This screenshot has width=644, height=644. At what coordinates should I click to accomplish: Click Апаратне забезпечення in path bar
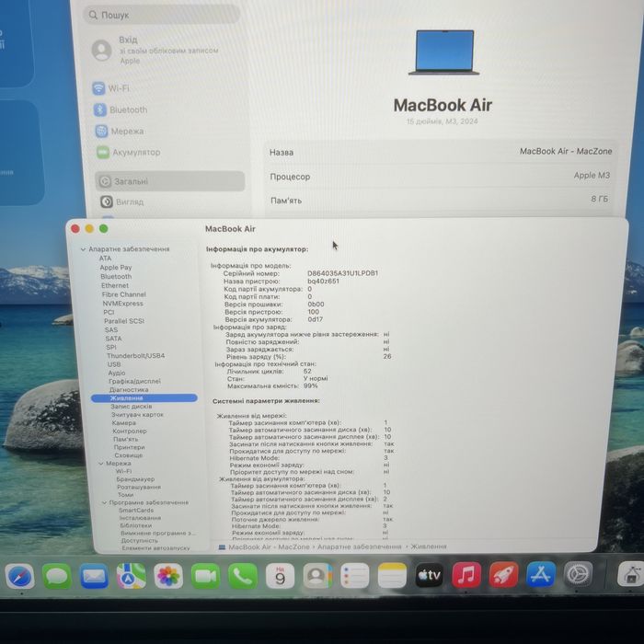click(360, 546)
